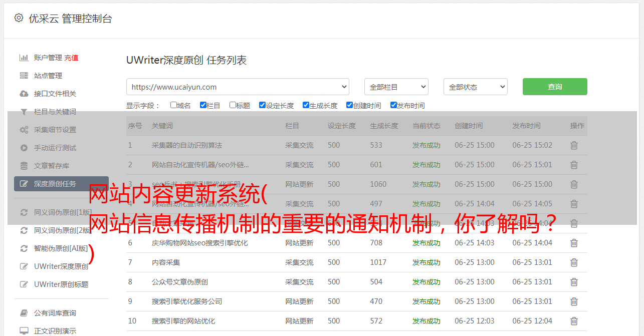Delete the 搜索引擎的网站优化 task row
This screenshot has height=336, width=644.
coord(574,321)
